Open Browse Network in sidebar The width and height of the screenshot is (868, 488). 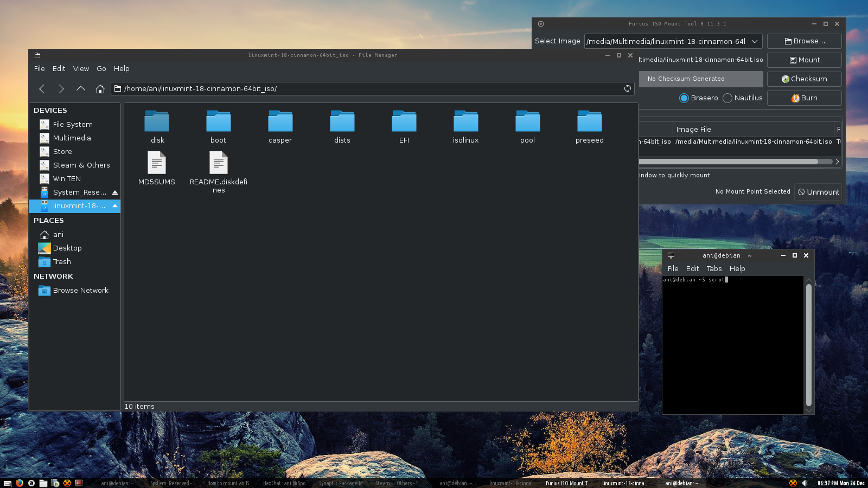tap(74, 291)
